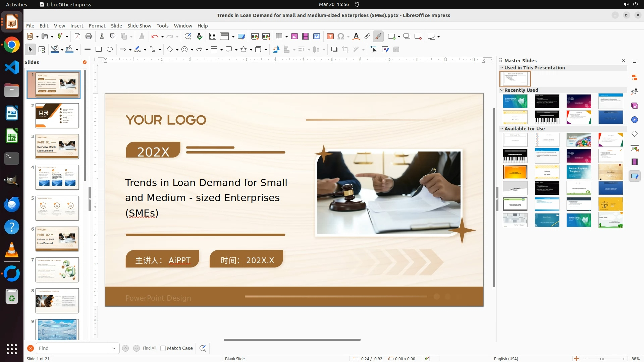
Task: Select slide 4 thumbnail in Slides panel
Action: coord(57,177)
